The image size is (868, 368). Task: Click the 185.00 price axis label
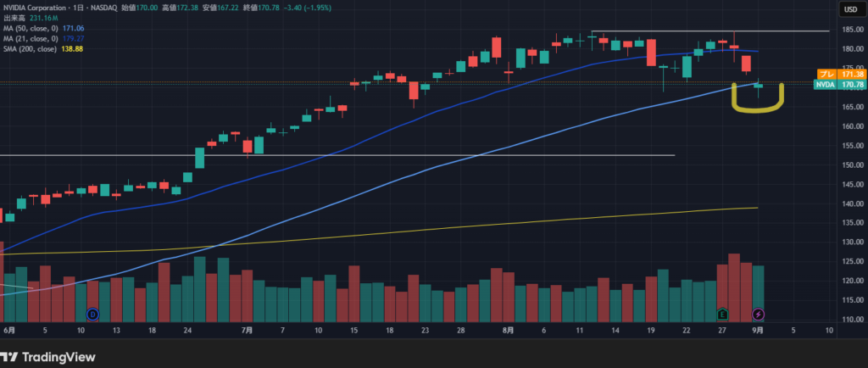click(853, 31)
